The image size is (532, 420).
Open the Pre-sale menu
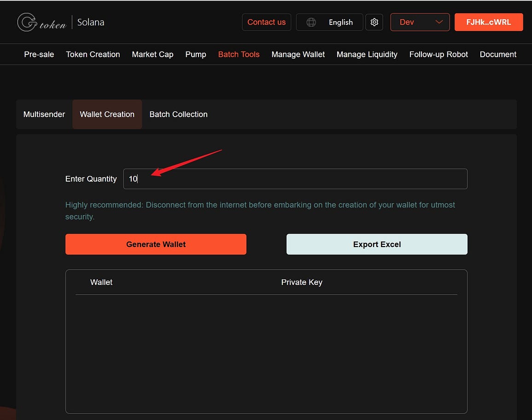point(39,54)
